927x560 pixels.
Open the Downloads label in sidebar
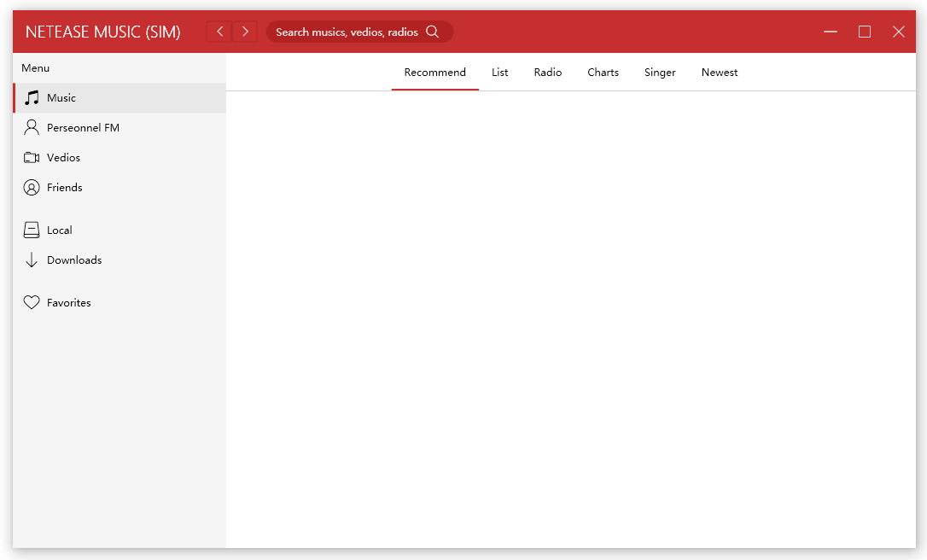click(x=74, y=260)
